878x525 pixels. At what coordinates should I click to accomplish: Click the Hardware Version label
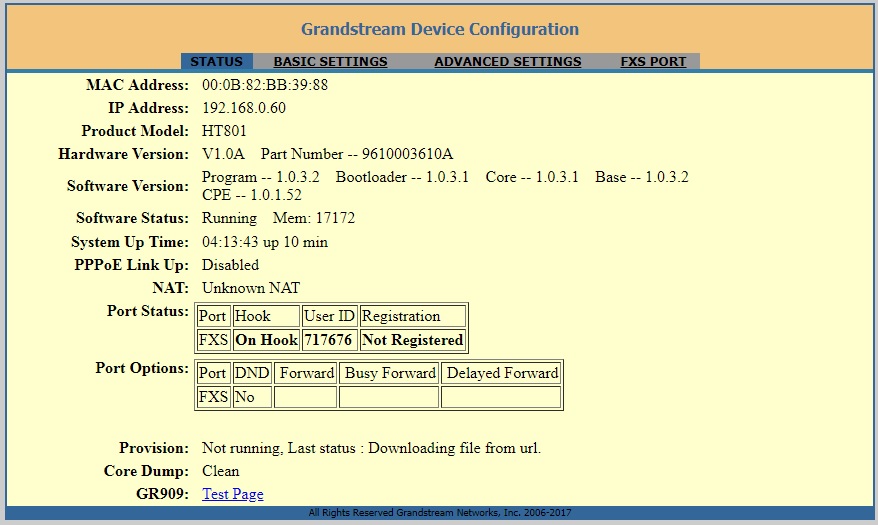(124, 154)
